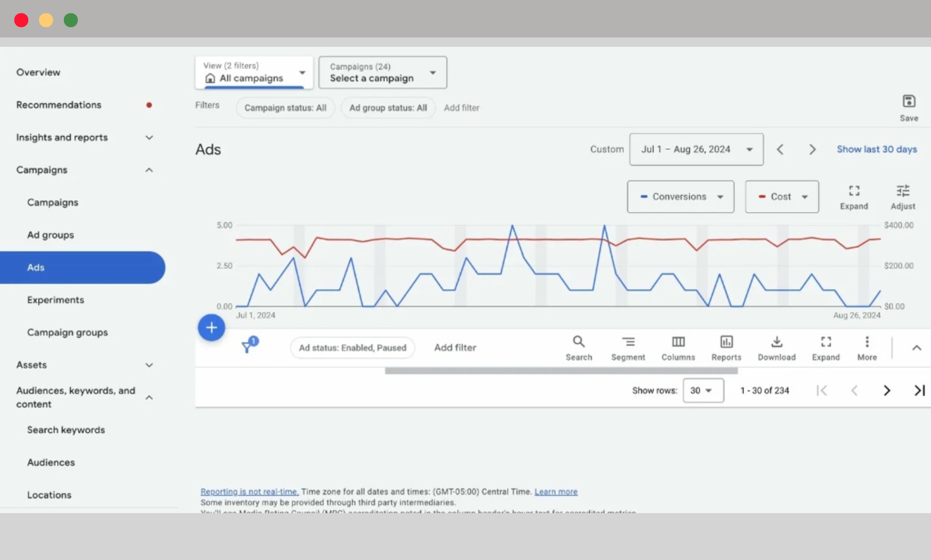Select Ad groups in the sidebar
Image resolution: width=931 pixels, height=560 pixels.
(x=51, y=235)
